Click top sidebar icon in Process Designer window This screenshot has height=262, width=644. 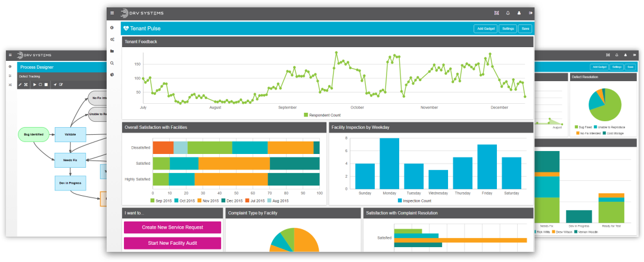pos(10,66)
